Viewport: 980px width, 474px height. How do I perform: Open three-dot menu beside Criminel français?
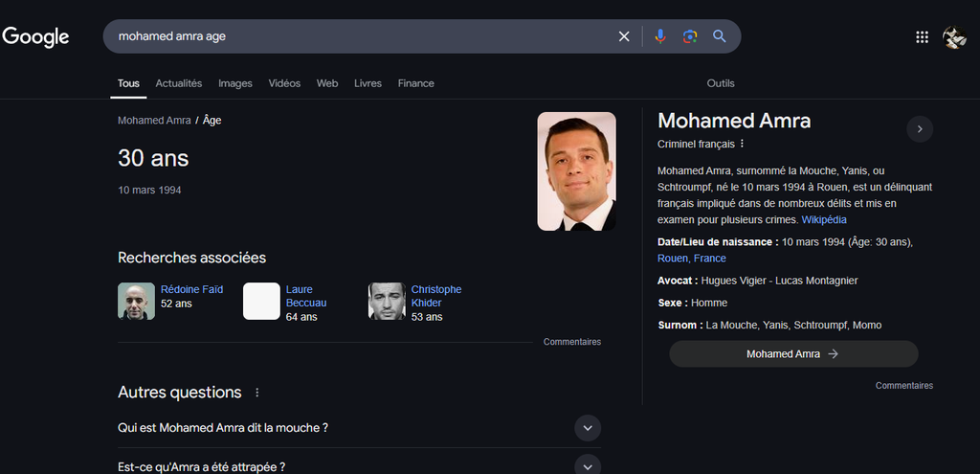pos(742,144)
